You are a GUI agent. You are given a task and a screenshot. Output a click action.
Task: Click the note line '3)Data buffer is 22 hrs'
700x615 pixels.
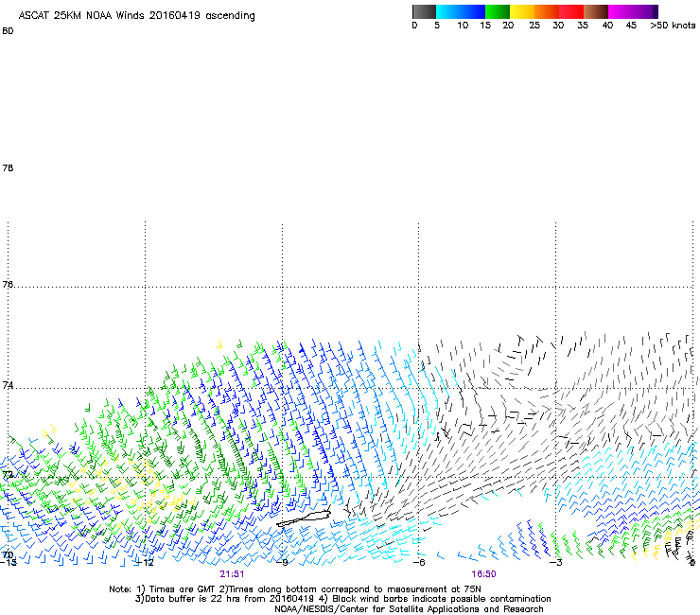(342, 599)
